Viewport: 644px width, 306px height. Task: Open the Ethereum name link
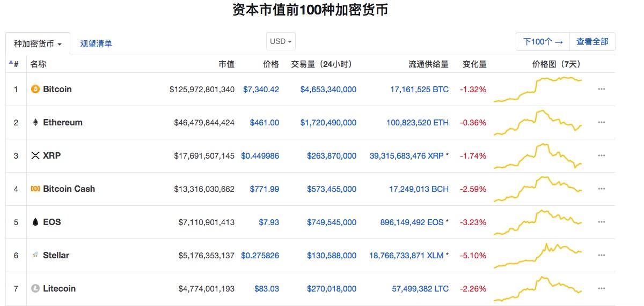(x=63, y=123)
